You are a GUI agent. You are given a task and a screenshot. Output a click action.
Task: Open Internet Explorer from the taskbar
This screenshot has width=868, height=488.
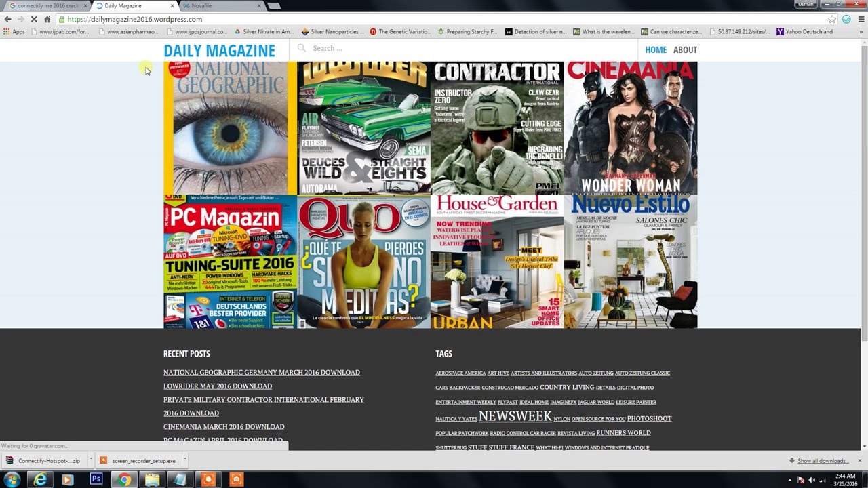coord(41,479)
